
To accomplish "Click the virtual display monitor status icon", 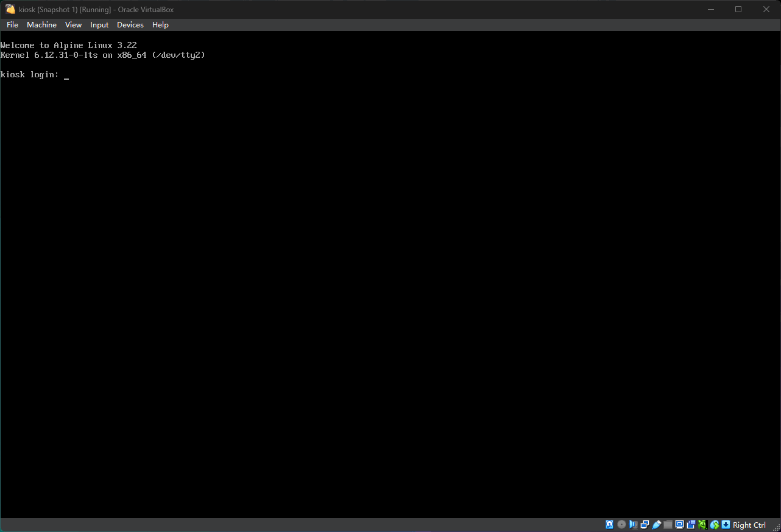I will 679,525.
